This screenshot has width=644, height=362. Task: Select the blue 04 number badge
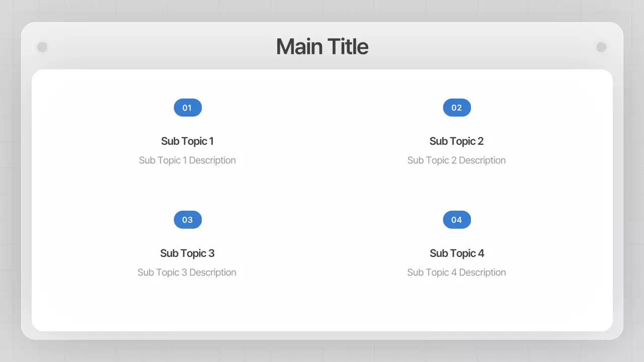pos(457,220)
